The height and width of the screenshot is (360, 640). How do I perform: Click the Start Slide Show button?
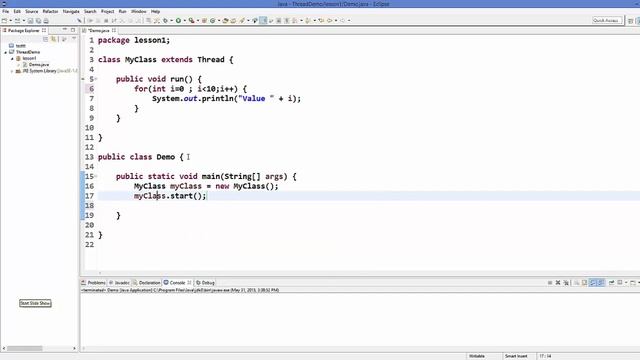(x=35, y=303)
